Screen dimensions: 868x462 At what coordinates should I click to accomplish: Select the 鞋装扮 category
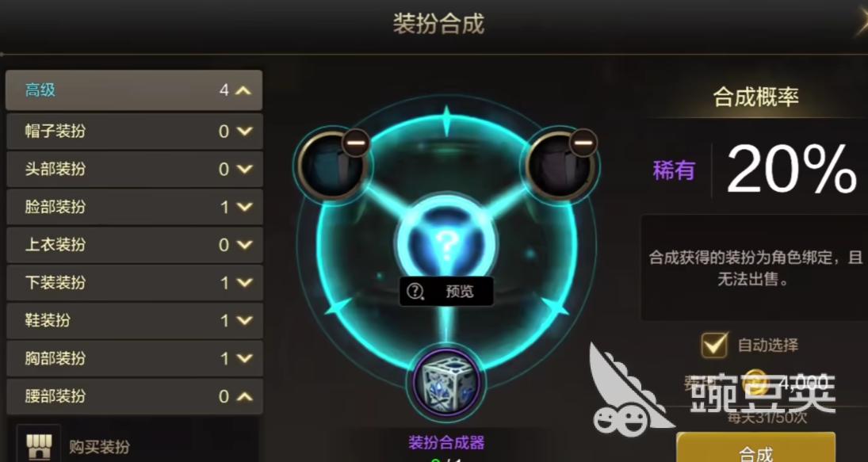coord(135,320)
